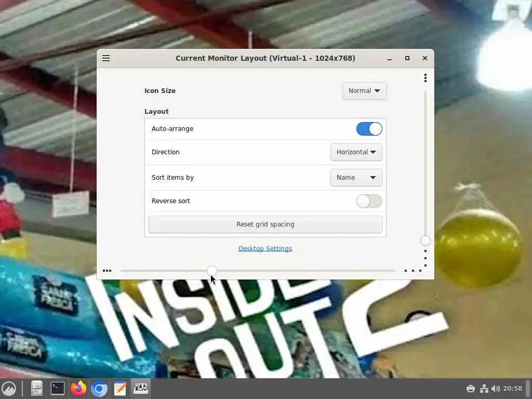This screenshot has height=399, width=532.
Task: Open the text editor from the taskbar
Action: click(120, 389)
